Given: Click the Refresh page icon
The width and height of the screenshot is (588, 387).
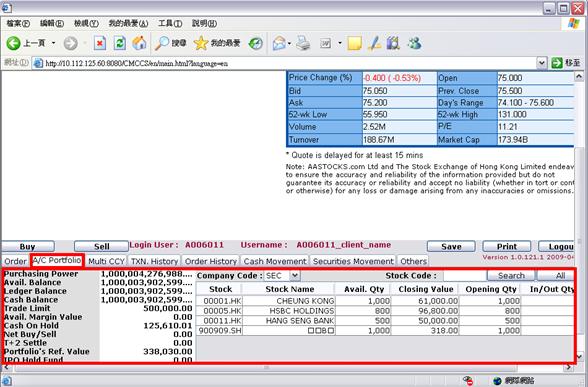Looking at the screenshot, I should click(120, 44).
